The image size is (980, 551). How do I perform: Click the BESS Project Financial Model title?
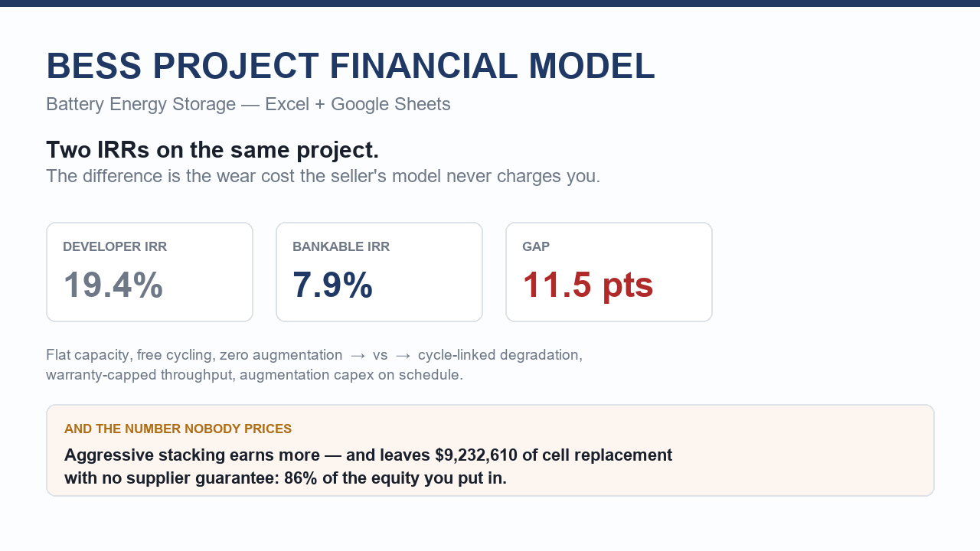coord(351,67)
